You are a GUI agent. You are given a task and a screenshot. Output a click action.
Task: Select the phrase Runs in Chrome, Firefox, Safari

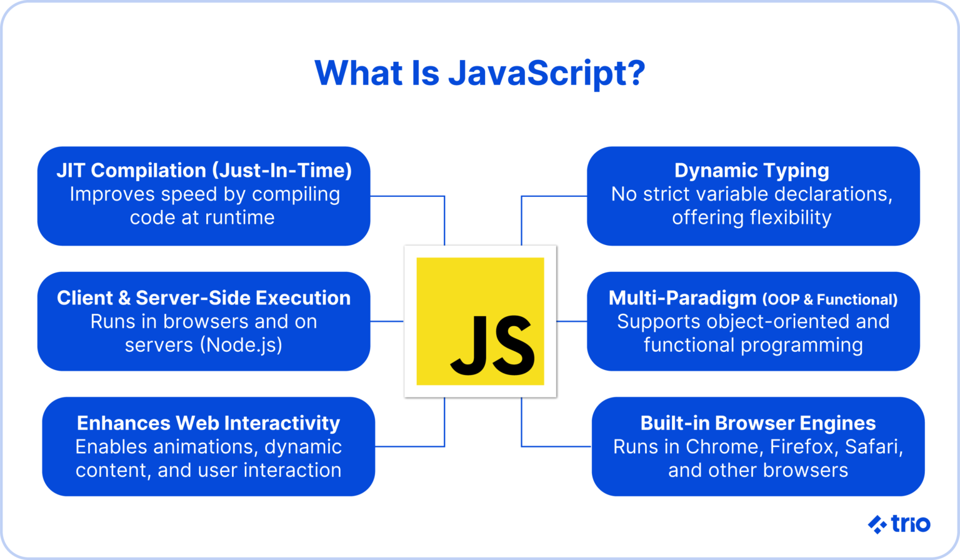[x=758, y=446]
